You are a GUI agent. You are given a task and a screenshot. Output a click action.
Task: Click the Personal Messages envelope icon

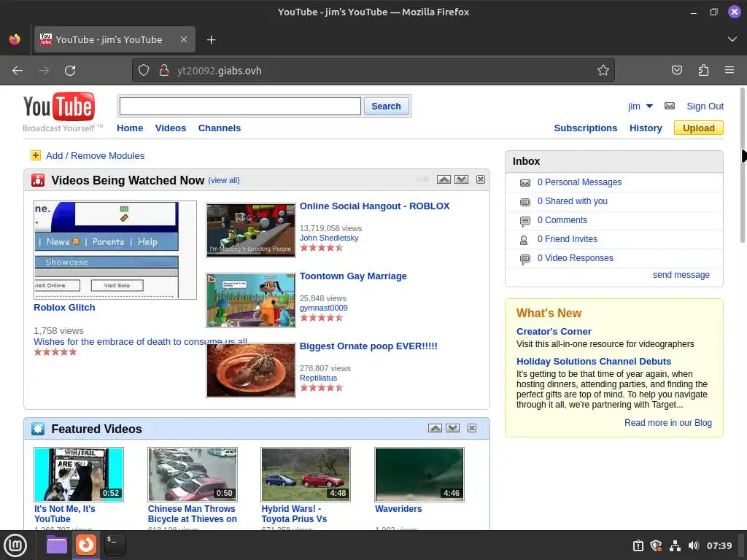point(525,183)
